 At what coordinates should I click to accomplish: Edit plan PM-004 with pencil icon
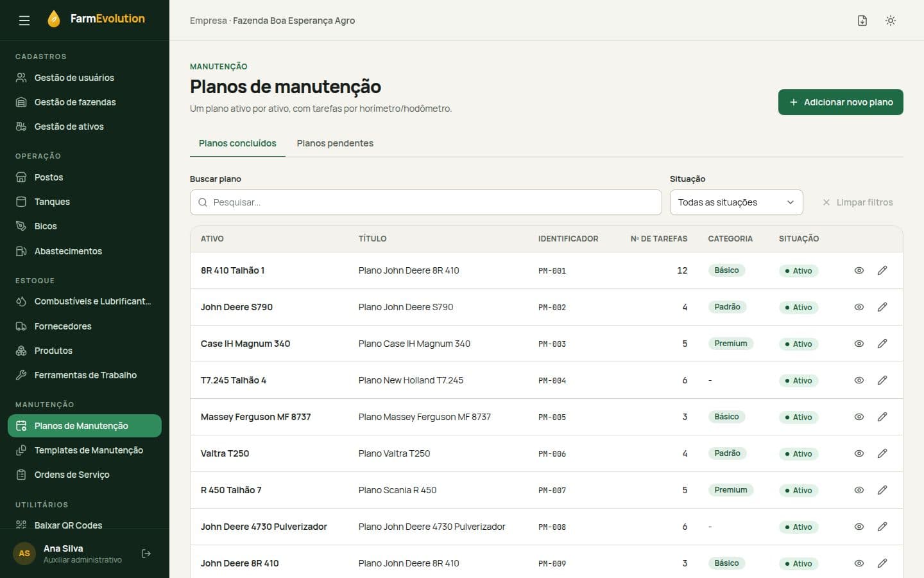pyautogui.click(x=882, y=380)
